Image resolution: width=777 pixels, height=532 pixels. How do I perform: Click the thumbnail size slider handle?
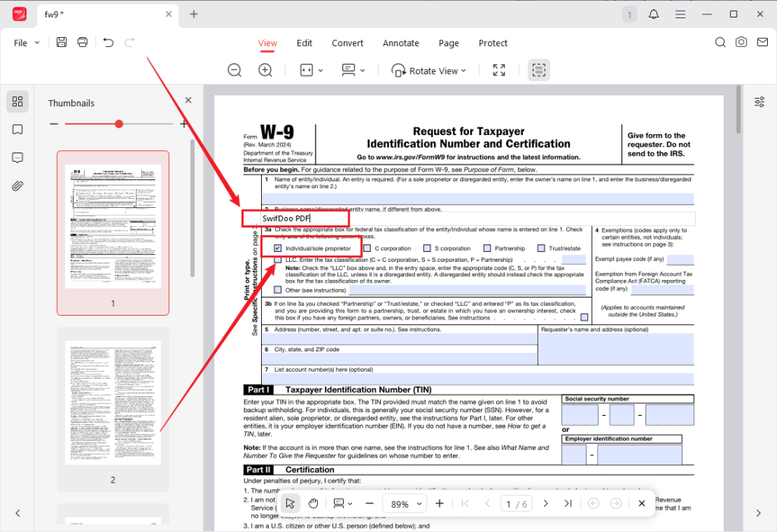click(x=119, y=124)
